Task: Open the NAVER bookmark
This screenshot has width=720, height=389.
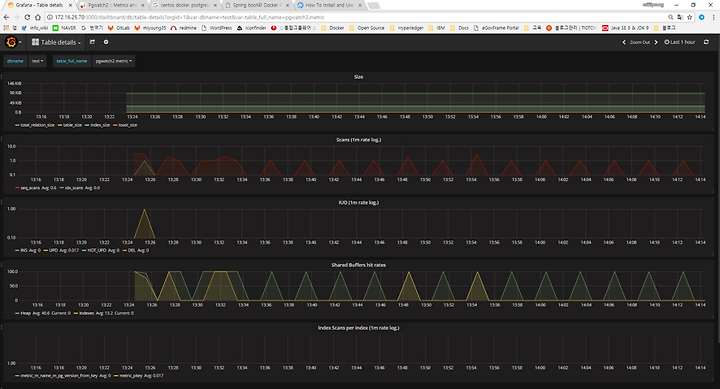Action: click(x=64, y=28)
